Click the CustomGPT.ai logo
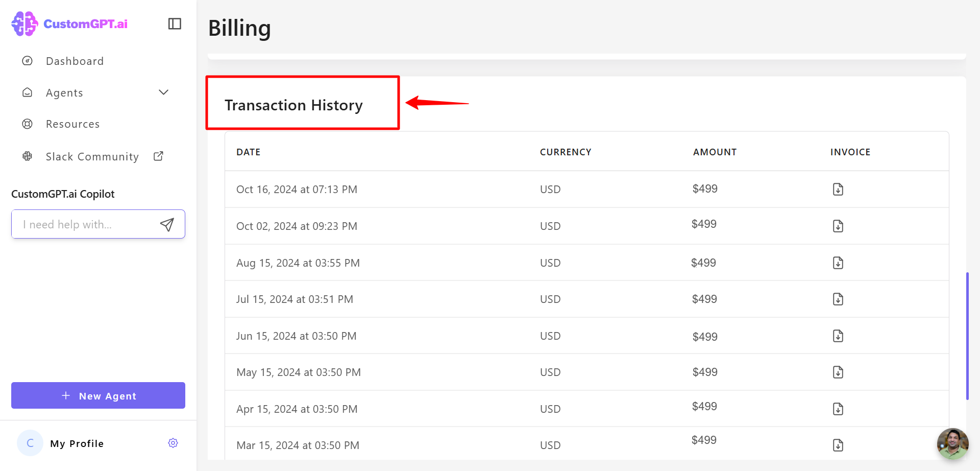980x471 pixels. pyautogui.click(x=70, y=24)
